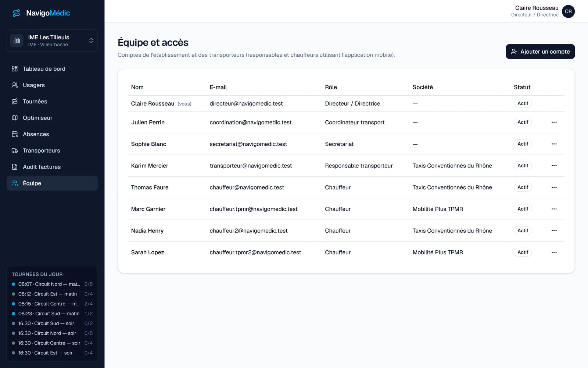Screen dimensions: 588x368
Task: Open actions menu for Nadia Henry
Action: click(x=554, y=231)
